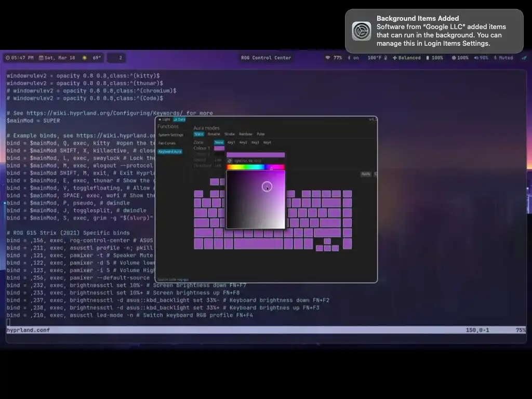Click the spacebar key in keyboard preview
This screenshot has width=532, height=399.
258,244
